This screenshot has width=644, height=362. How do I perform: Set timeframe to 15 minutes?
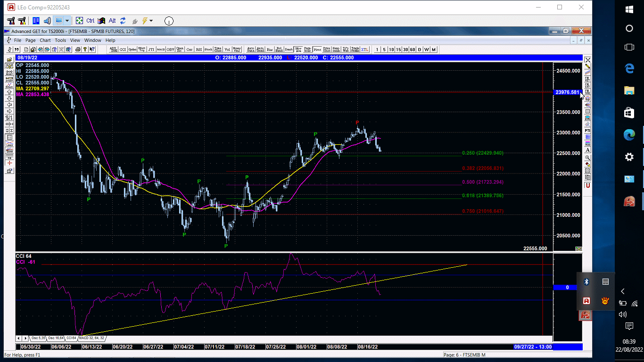(x=398, y=49)
